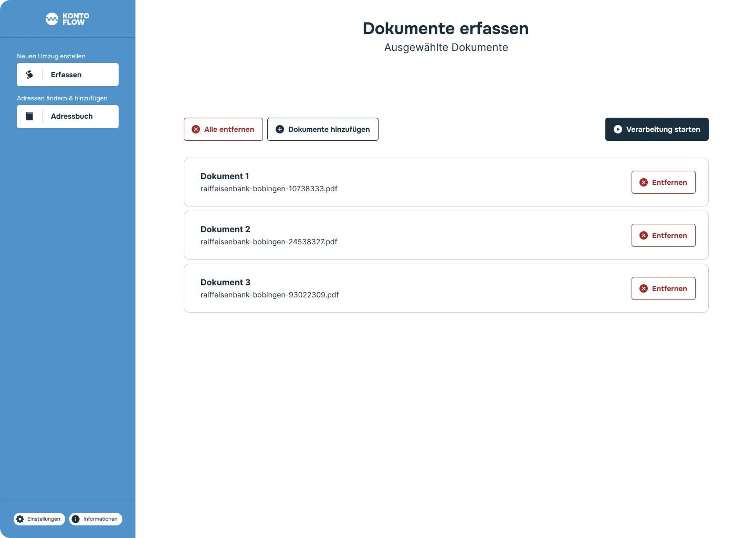Image resolution: width=756 pixels, height=538 pixels.
Task: Click the book icon beside Adressbuch
Action: click(x=30, y=116)
